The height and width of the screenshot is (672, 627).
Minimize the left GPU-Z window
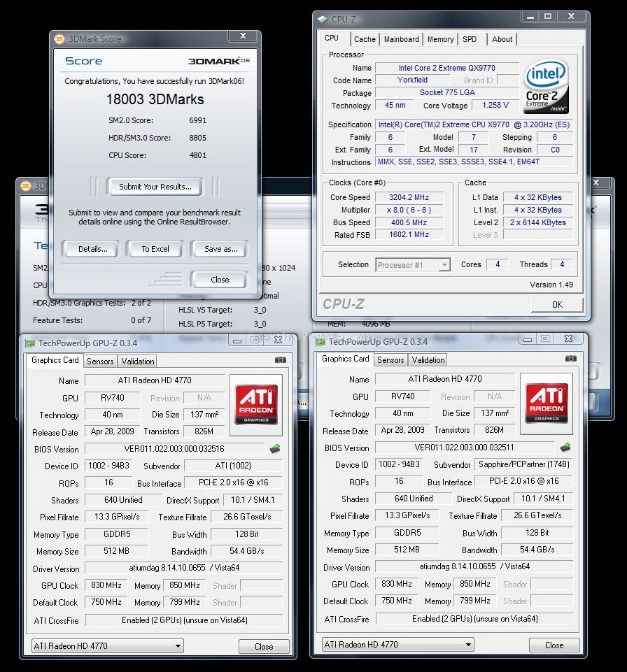237,341
